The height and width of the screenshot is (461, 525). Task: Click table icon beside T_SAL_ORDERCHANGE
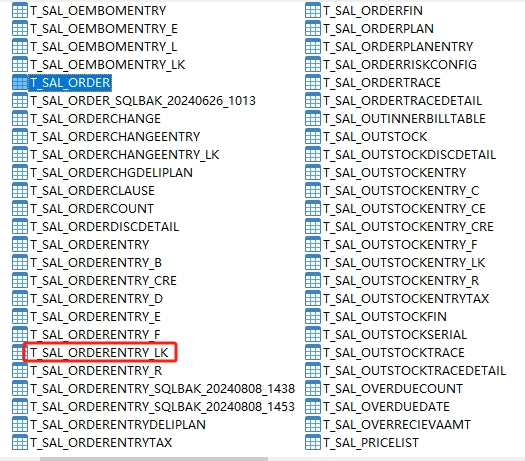pos(19,119)
